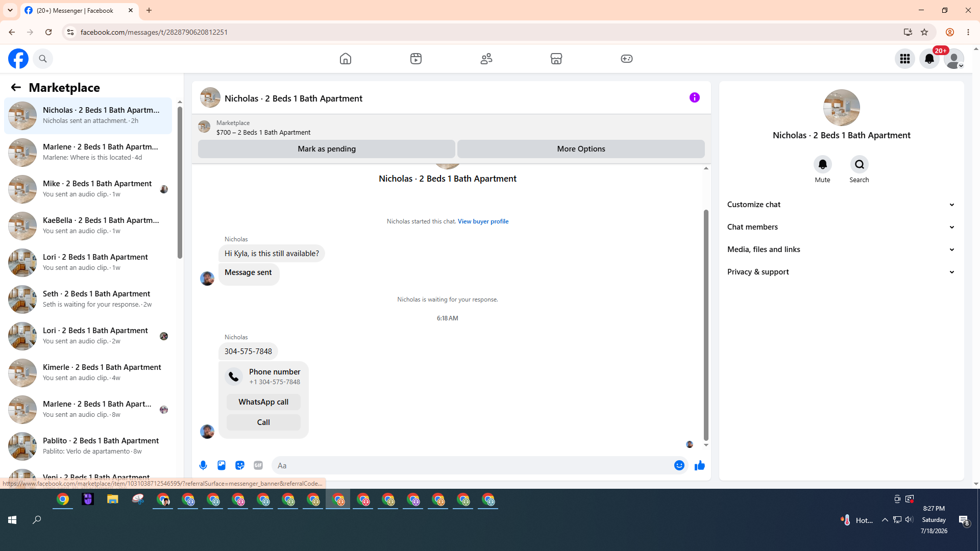Open the Marketplace store tab
Image resolution: width=980 pixels, height=551 pixels.
[x=556, y=59]
